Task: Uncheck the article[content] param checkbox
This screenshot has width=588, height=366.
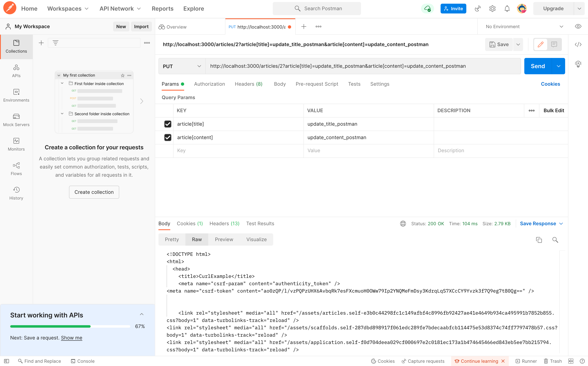Action: [168, 137]
